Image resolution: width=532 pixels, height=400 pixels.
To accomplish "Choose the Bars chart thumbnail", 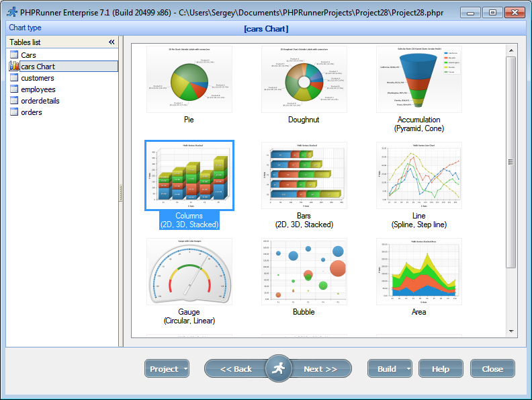I will point(304,175).
